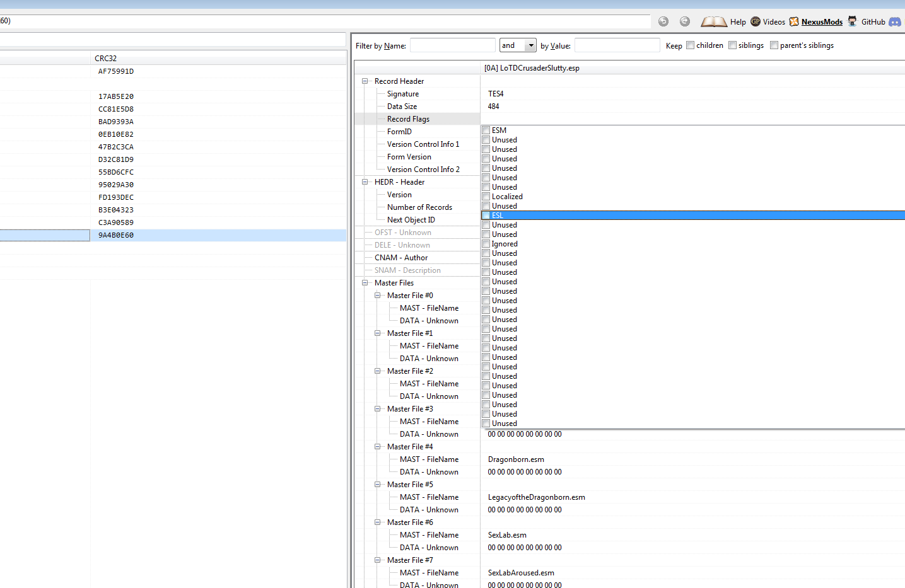Viewport: 905px width, 588px height.
Task: Open the GitHub text link
Action: coord(873,22)
